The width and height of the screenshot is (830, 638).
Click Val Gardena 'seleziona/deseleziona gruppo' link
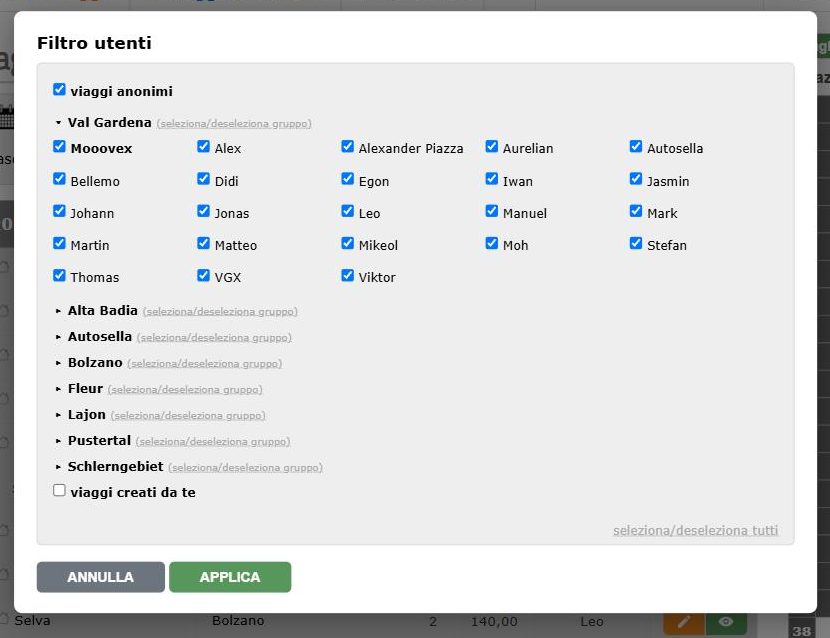[234, 123]
